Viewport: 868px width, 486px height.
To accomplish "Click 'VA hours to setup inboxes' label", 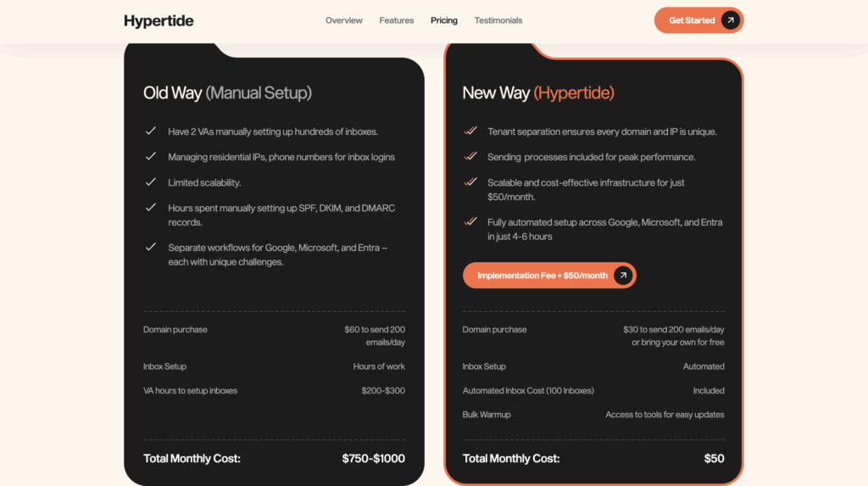I will point(190,391).
